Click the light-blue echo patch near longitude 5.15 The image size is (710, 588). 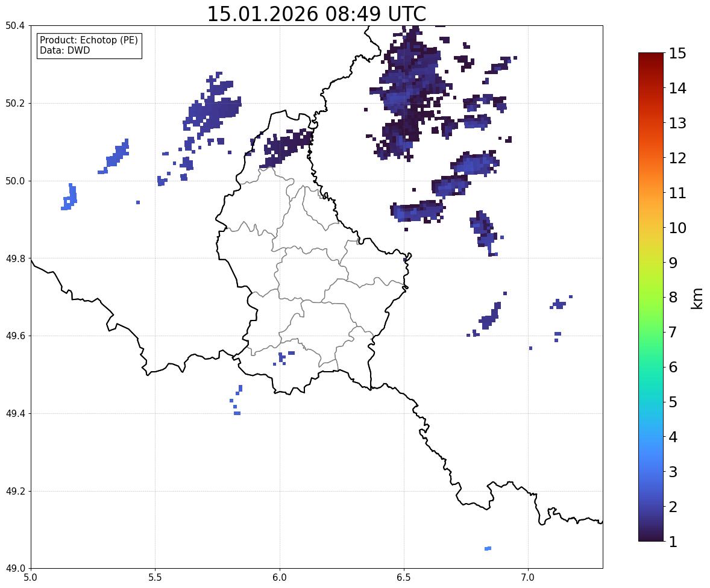point(69,197)
